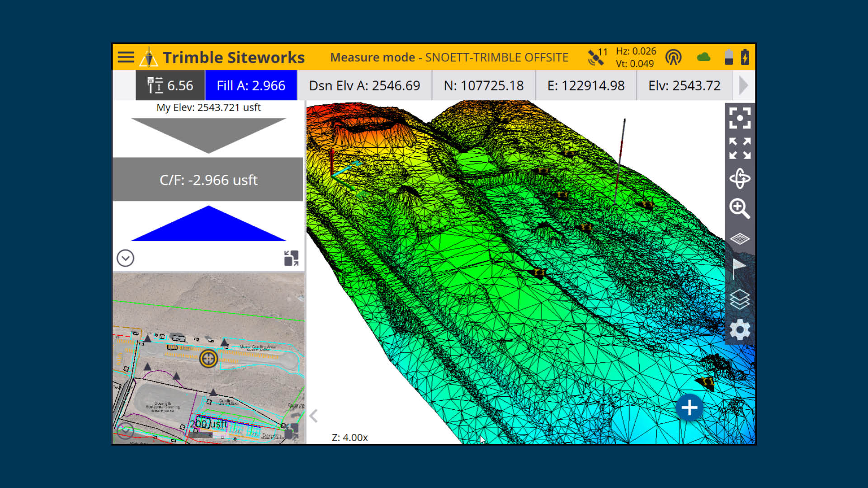Center view on current position icon
868x488 pixels.
(740, 118)
